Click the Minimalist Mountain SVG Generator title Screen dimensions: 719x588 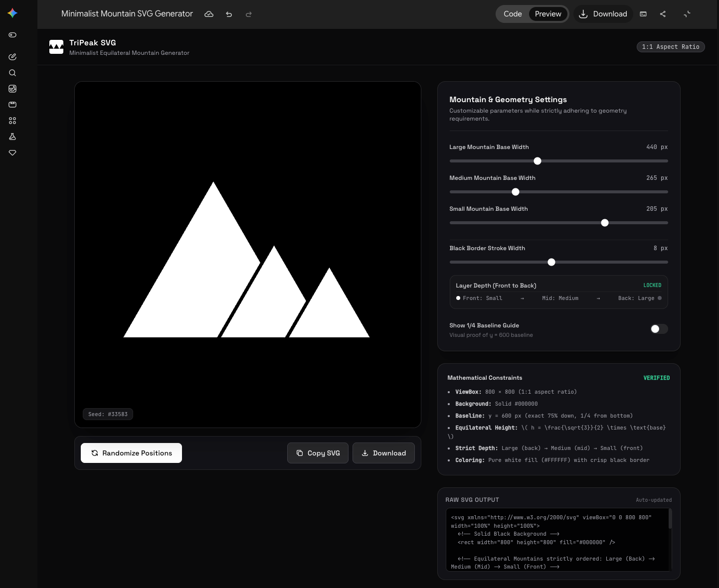click(127, 14)
